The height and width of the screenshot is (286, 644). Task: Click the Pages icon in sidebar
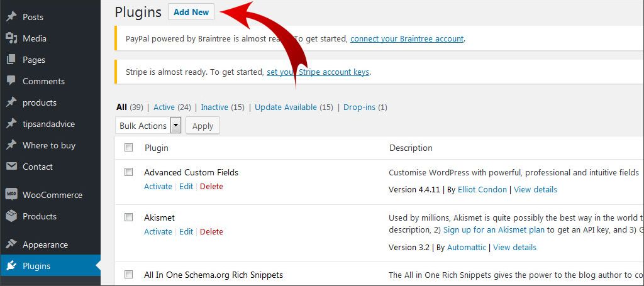tap(11, 60)
